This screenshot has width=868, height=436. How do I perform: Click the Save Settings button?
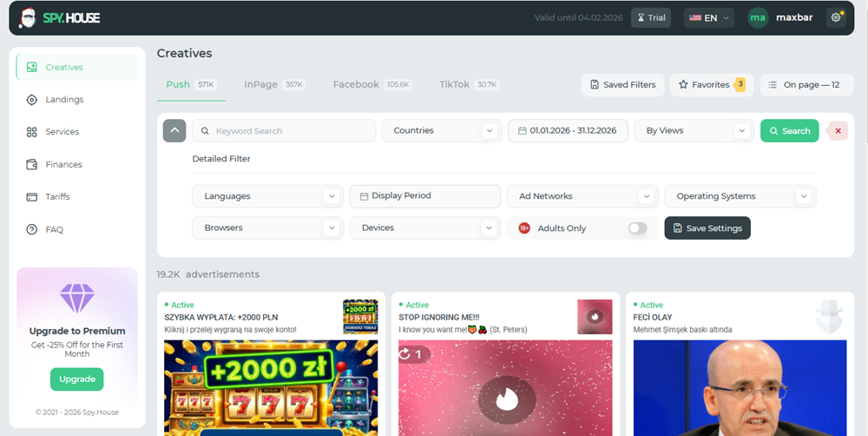click(707, 228)
